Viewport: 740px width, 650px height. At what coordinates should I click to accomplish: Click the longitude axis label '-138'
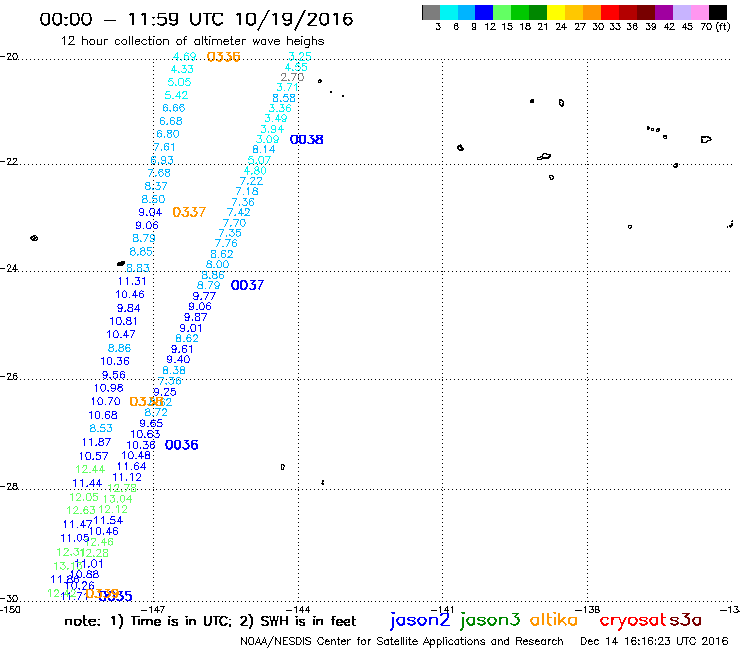tap(588, 609)
